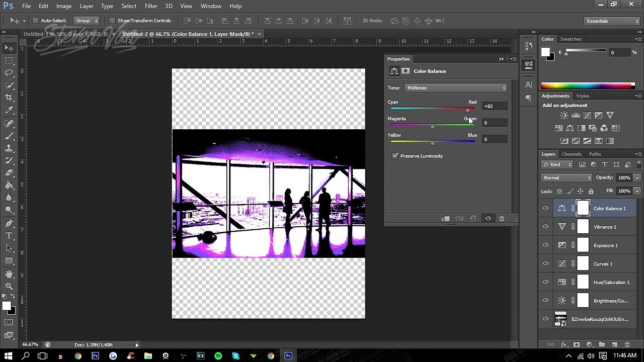The width and height of the screenshot is (644, 362).
Task: Open the Properties panel flyout menu
Action: point(513,59)
